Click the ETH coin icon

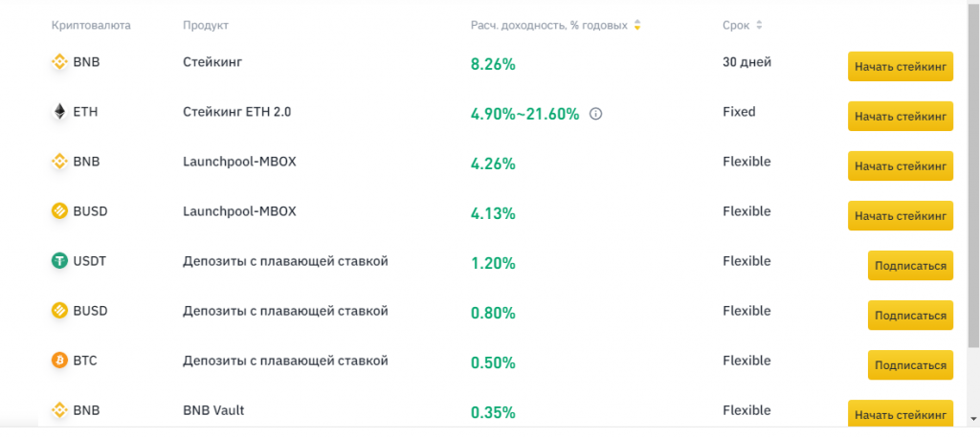(x=59, y=112)
